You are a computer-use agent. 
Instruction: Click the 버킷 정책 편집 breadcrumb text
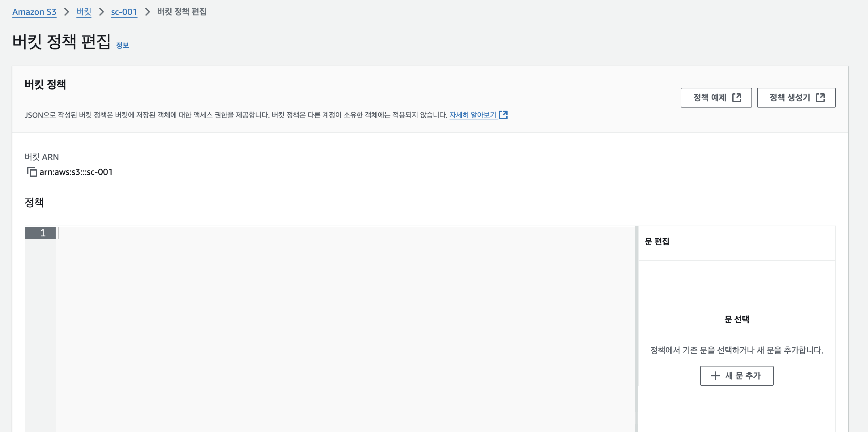pyautogui.click(x=182, y=12)
